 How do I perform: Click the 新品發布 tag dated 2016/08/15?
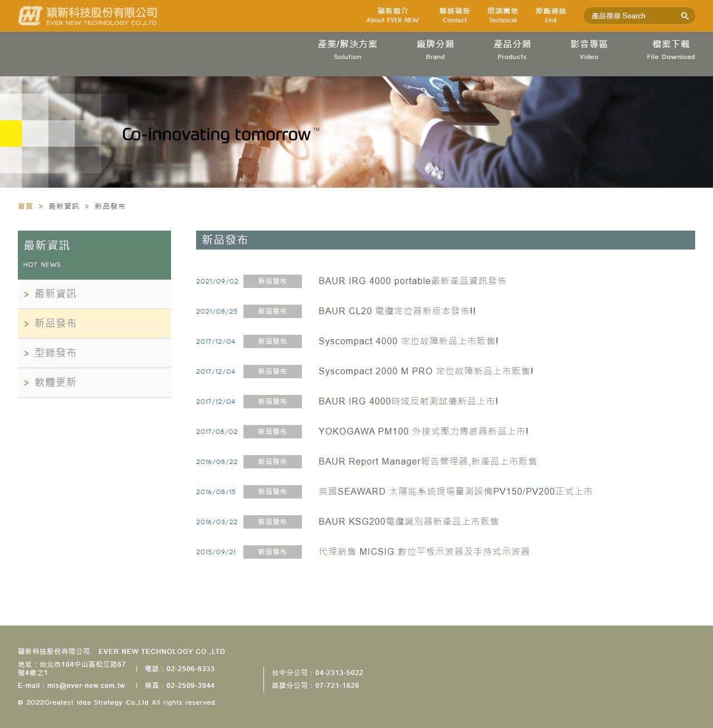point(272,492)
